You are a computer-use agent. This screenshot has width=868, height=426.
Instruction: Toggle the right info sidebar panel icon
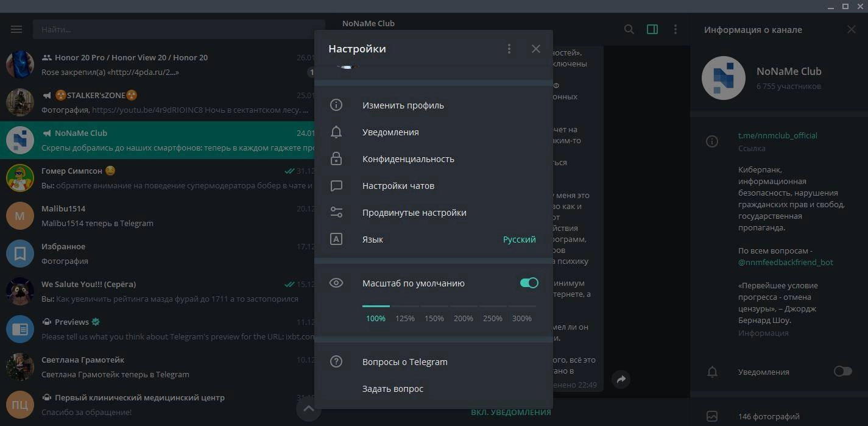tap(652, 29)
